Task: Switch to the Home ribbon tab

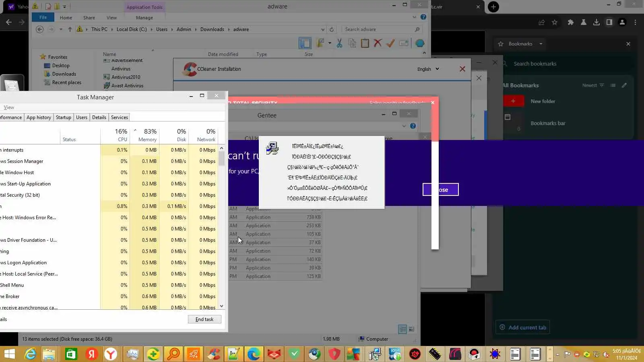Action: 66,18
